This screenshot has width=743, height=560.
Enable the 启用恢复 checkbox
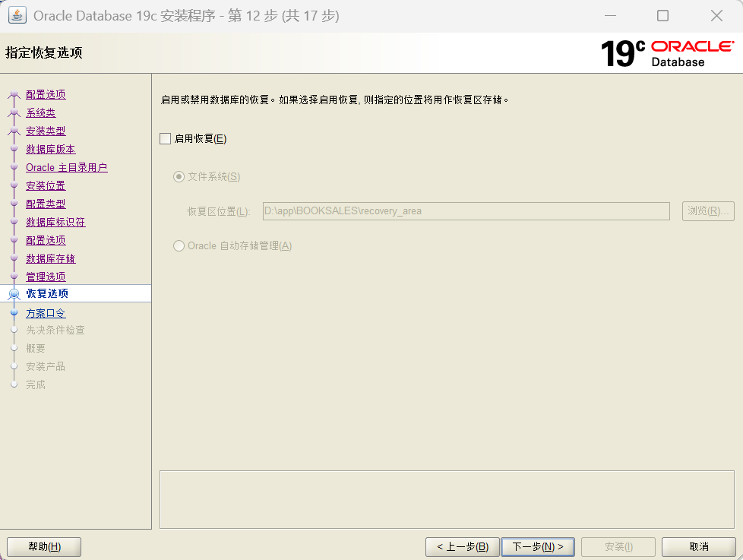click(166, 139)
